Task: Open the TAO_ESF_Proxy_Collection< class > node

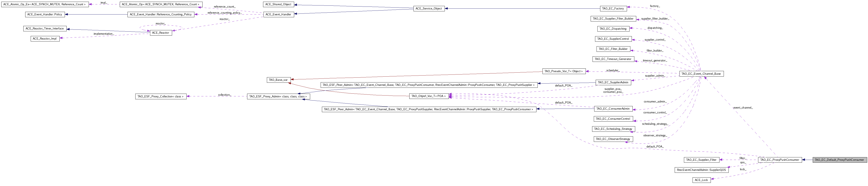Action: (161, 97)
